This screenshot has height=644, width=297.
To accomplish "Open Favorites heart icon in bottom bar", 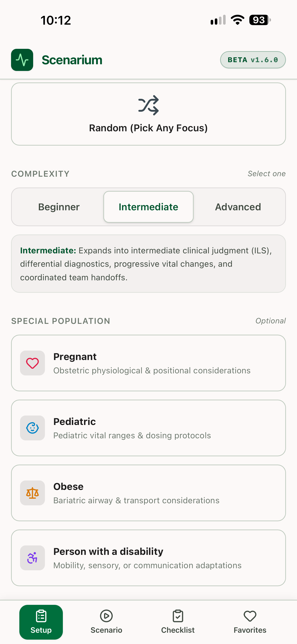I will pos(250,616).
